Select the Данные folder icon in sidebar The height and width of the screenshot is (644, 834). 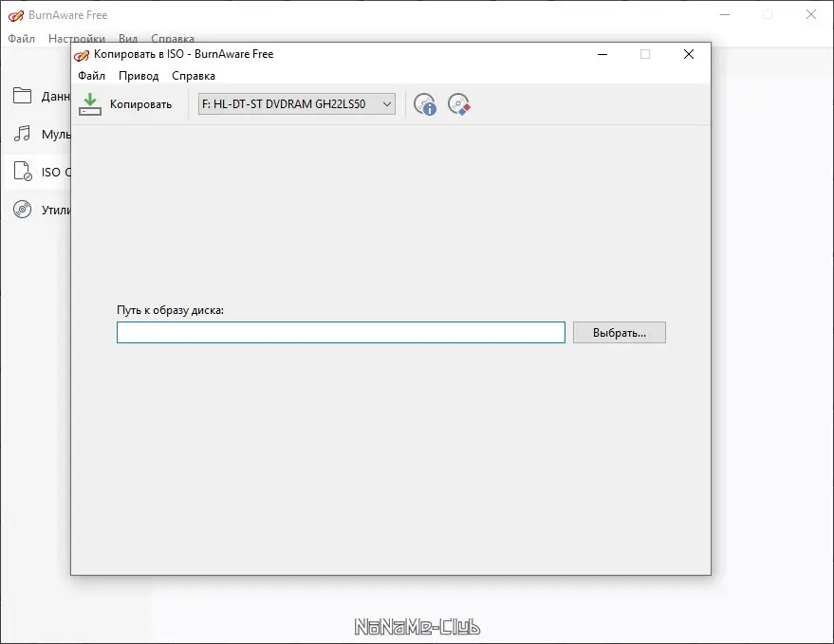(x=23, y=96)
